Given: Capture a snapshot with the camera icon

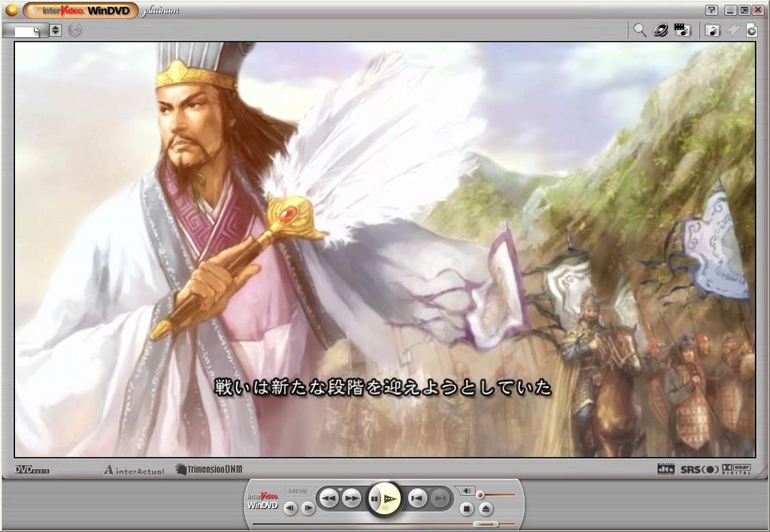Looking at the screenshot, I should pyautogui.click(x=713, y=30).
